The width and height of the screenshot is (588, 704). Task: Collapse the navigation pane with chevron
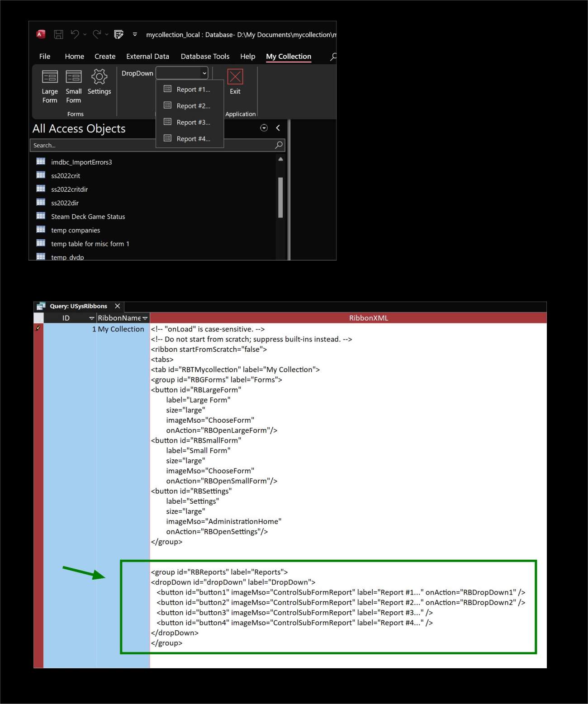pyautogui.click(x=278, y=128)
